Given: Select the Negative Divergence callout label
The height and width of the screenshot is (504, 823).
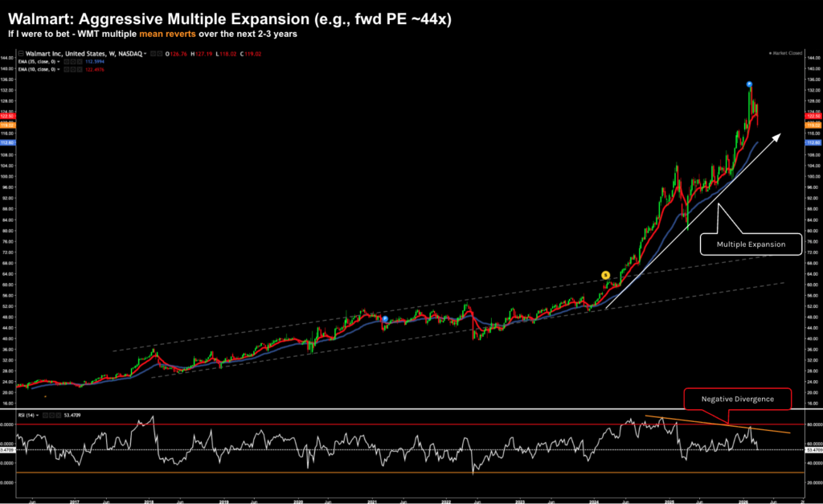Looking at the screenshot, I should click(x=738, y=400).
